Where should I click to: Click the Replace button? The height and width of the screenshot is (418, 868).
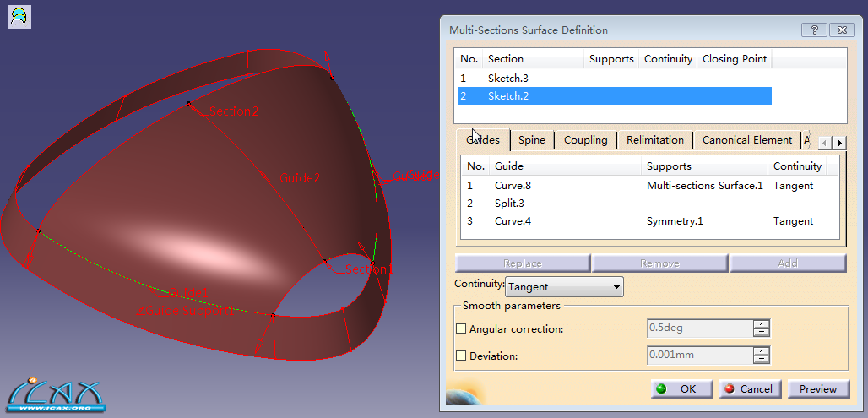coord(523,263)
